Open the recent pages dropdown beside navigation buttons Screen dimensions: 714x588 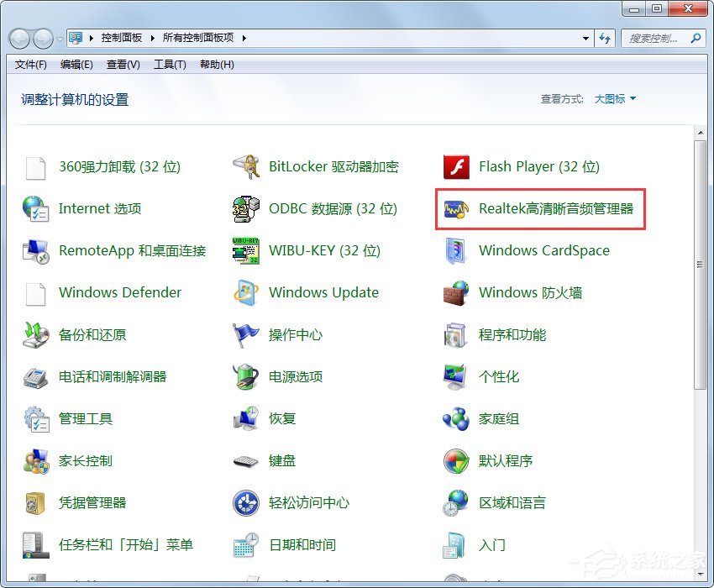[60, 39]
